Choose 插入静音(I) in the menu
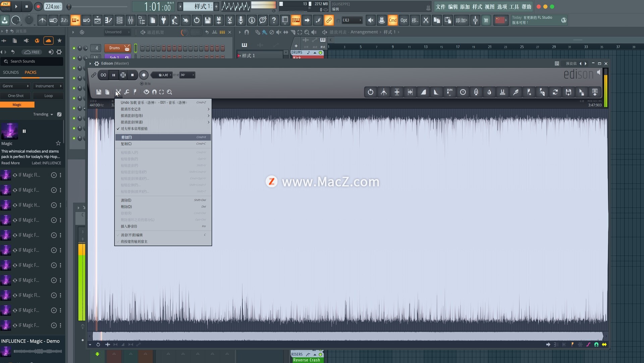 [163, 226]
